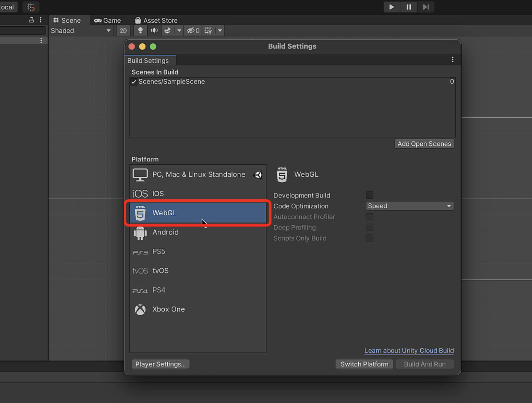Viewport: 532px width, 403px height.
Task: Open the left panel's three-dot options menu
Action: tap(41, 20)
